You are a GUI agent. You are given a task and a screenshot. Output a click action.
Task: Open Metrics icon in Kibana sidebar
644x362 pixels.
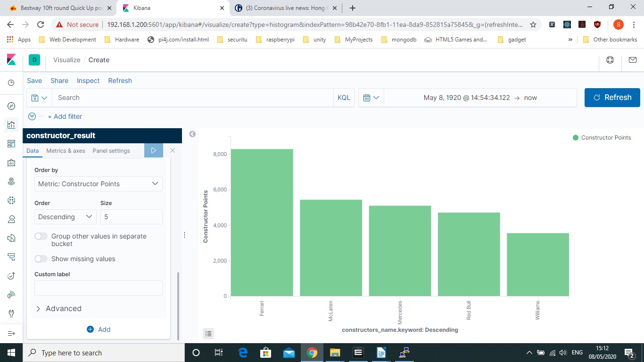point(11,219)
